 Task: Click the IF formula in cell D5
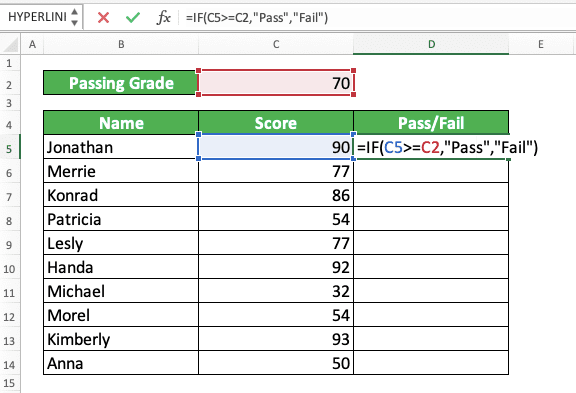pos(447,147)
